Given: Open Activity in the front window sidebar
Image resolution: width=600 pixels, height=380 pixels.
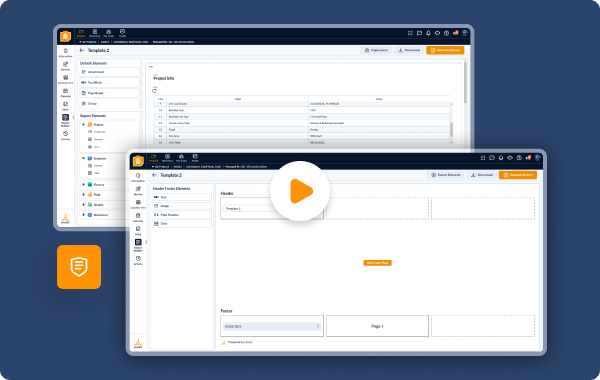Looking at the screenshot, I should point(138,261).
